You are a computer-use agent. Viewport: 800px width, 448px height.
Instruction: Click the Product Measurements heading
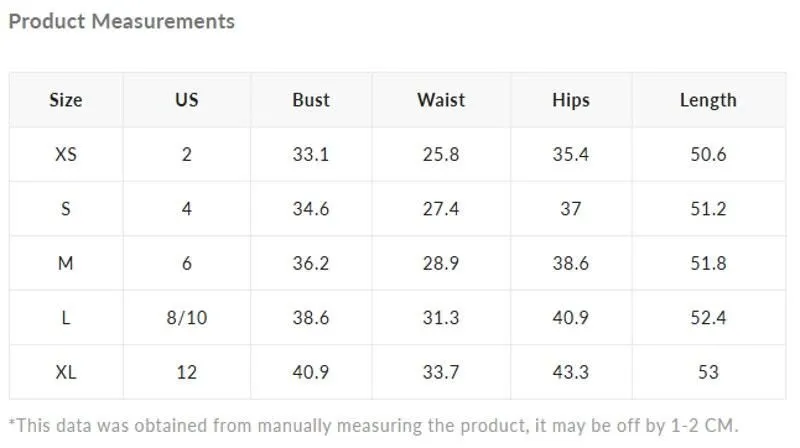[x=121, y=21]
